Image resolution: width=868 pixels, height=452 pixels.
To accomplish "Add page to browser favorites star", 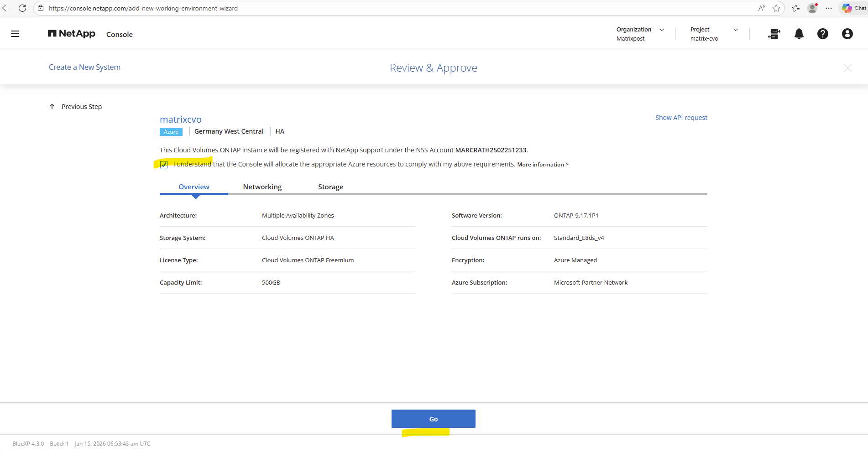I will coord(776,8).
